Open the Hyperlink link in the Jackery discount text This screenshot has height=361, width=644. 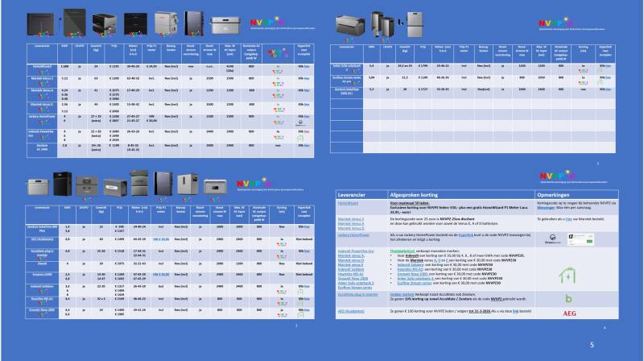coord(466,235)
